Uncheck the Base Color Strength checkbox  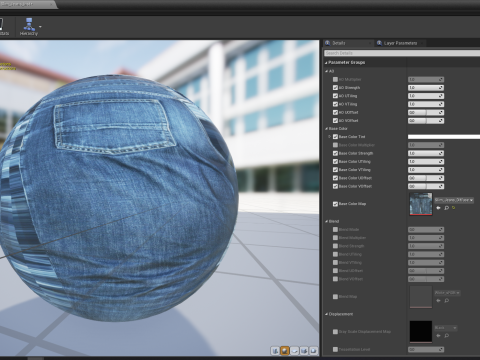click(335, 153)
